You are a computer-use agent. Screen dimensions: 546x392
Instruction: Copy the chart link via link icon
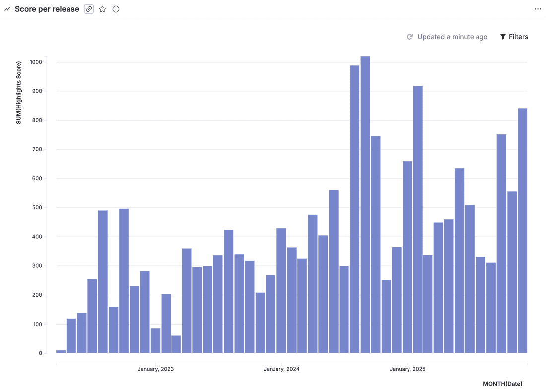click(x=89, y=9)
